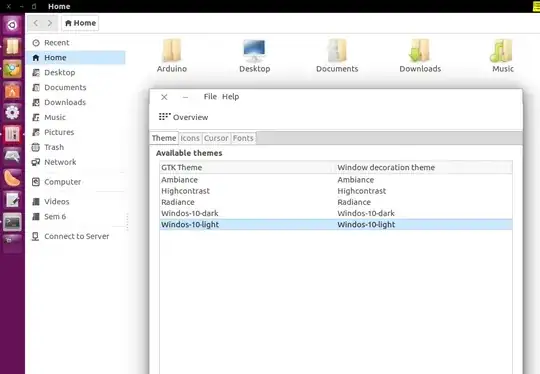Sort by Window decoration theme header
Viewport: 540px width, 374px height.
click(424, 167)
